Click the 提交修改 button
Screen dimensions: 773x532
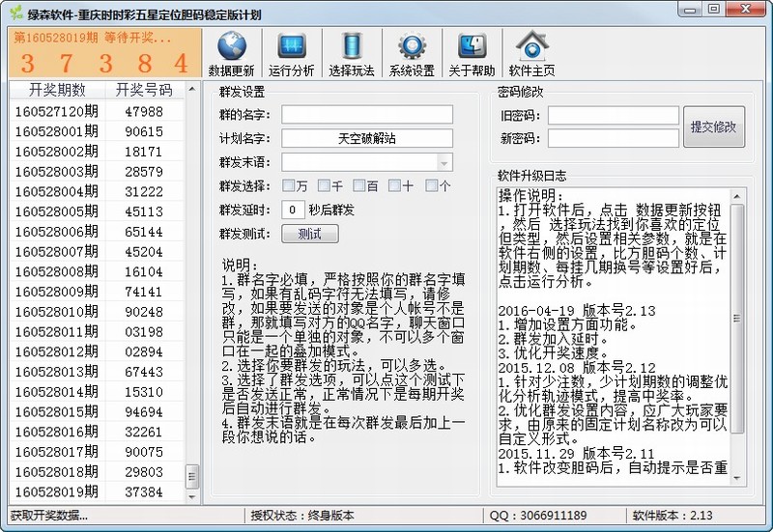(714, 127)
